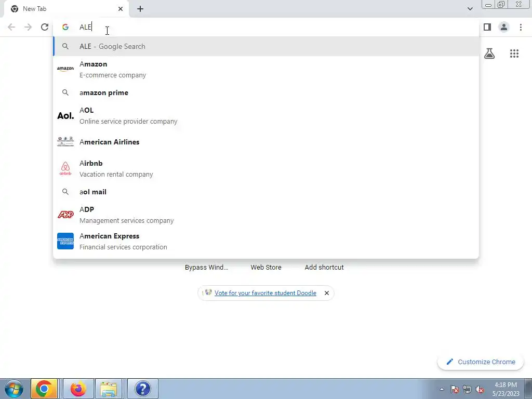Open the Web Store shortcut
This screenshot has width=532, height=399.
(x=266, y=268)
